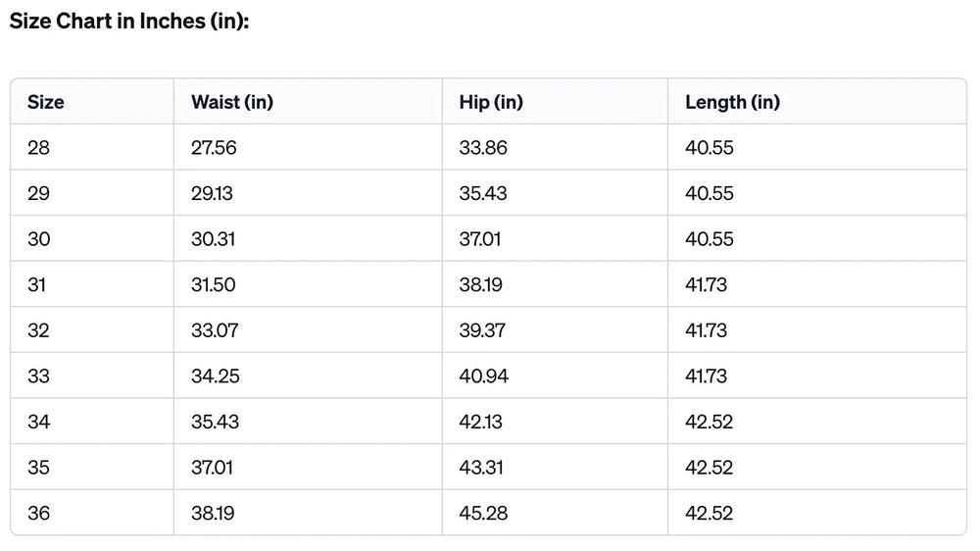Select waist value 29.13
The image size is (980, 551).
pos(212,193)
